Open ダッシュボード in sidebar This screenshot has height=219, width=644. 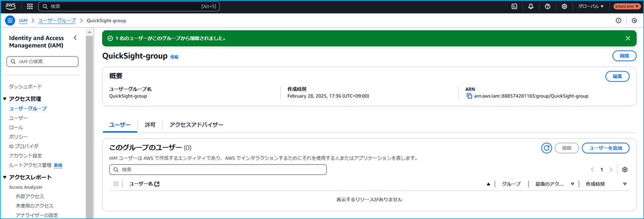pos(26,87)
